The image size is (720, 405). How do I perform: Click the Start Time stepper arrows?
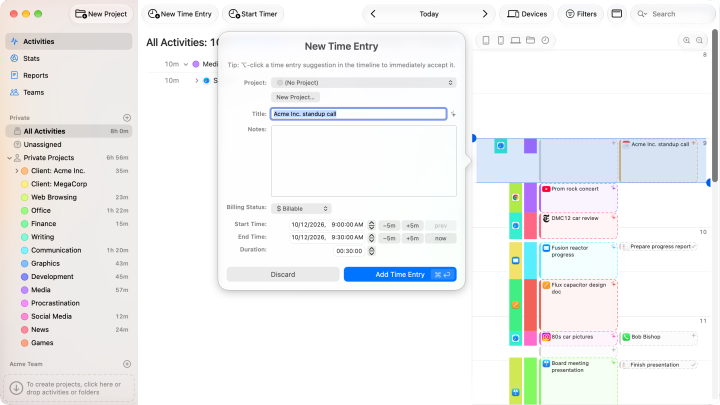tap(371, 225)
